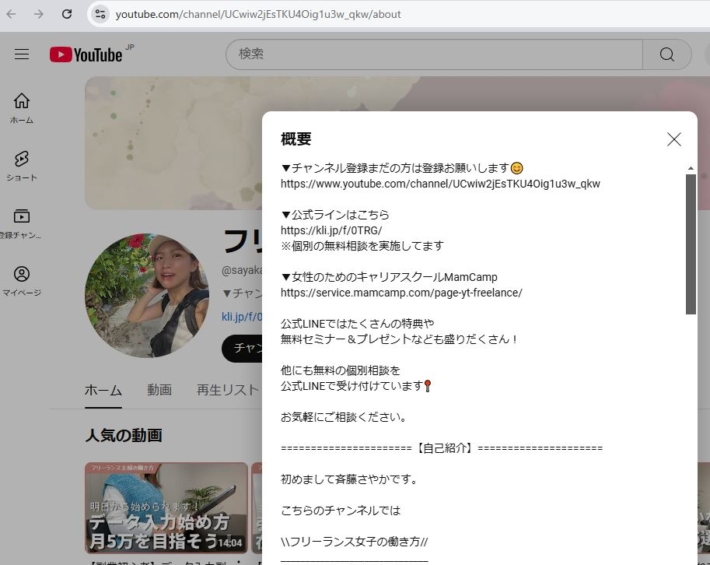Click text 他にも無料の個別相談を

[341, 370]
